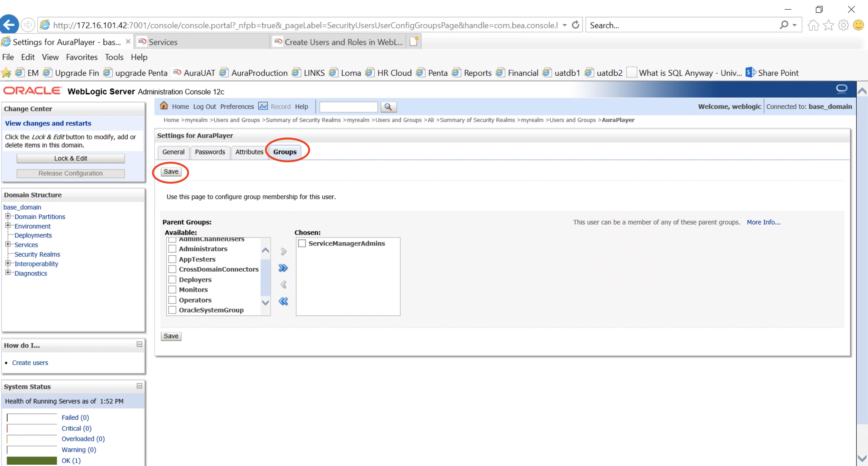868x466 pixels.
Task: Click the WebLogic Home house icon
Action: pyautogui.click(x=164, y=106)
